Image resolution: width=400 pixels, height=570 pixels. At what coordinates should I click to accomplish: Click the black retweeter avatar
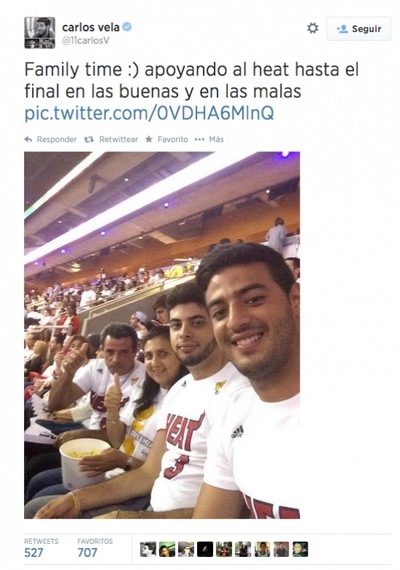(205, 549)
